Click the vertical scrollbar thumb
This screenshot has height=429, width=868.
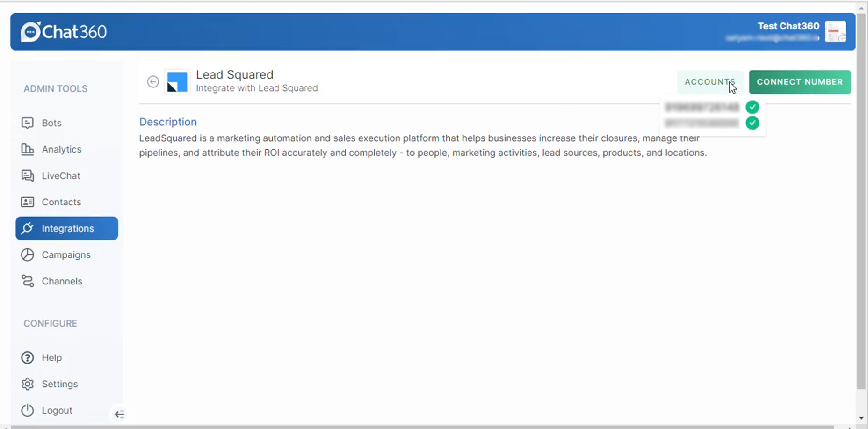861,201
